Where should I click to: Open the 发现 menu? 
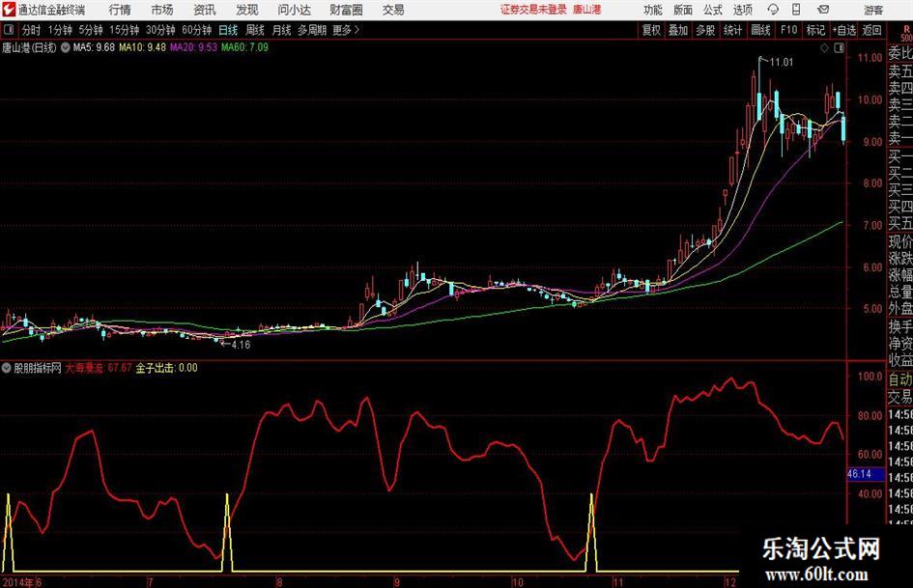point(247,10)
